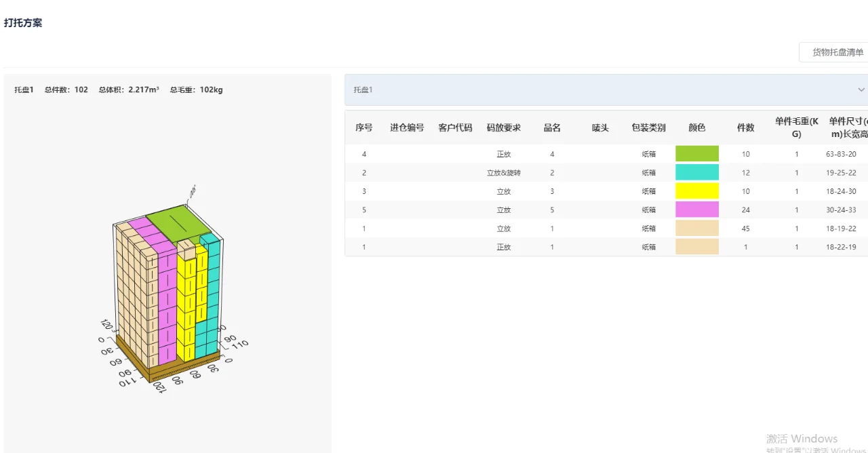This screenshot has width=868, height=453.
Task: Click the 序号 column header
Action: point(364,127)
